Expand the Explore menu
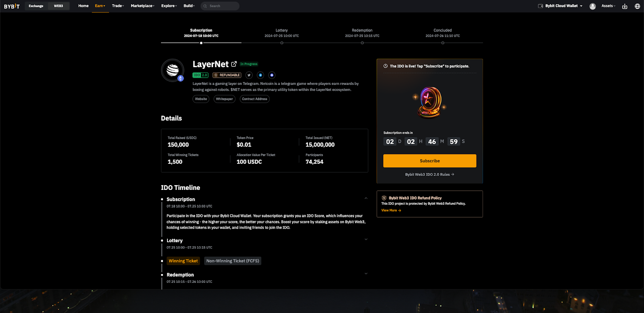This screenshot has width=644, height=313. (169, 6)
